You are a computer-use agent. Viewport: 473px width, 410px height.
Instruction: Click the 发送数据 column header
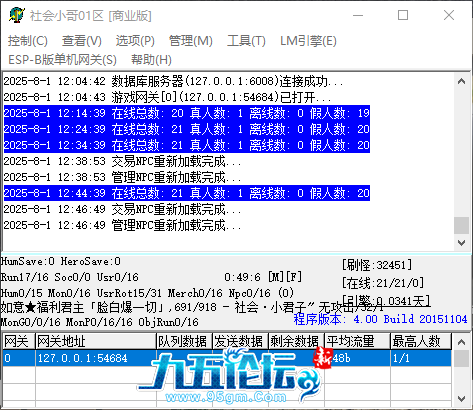tap(241, 341)
